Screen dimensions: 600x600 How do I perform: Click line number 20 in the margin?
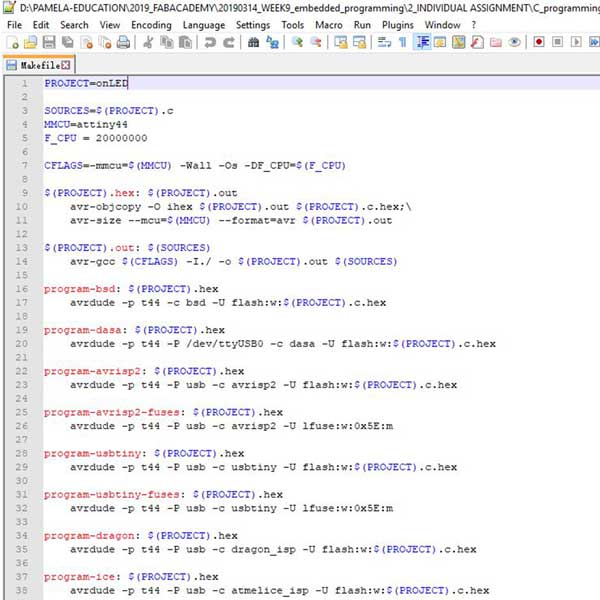tap(22, 344)
